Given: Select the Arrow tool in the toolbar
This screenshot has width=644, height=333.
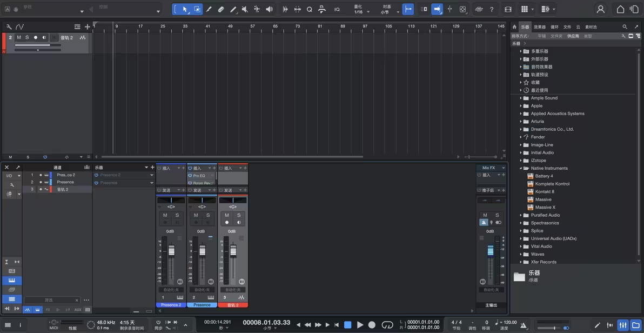Looking at the screenshot, I should pyautogui.click(x=185, y=9).
